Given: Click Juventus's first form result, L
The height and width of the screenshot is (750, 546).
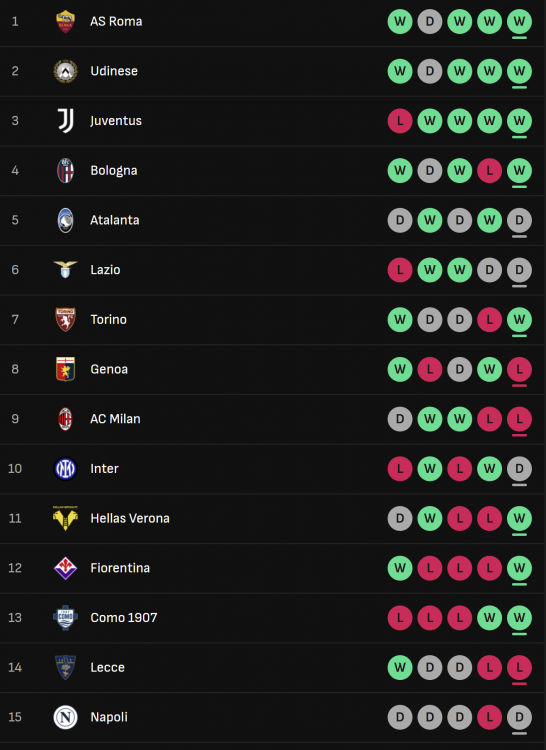Looking at the screenshot, I should 400,121.
